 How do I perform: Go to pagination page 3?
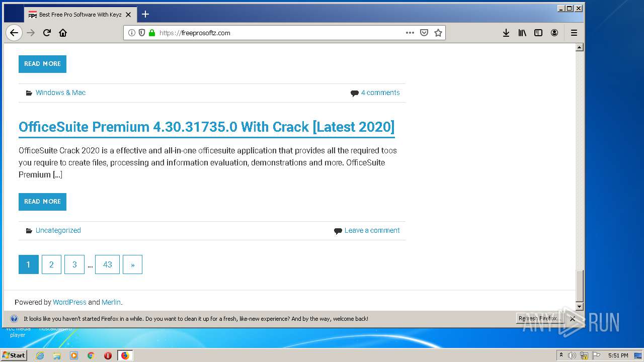[x=74, y=264]
